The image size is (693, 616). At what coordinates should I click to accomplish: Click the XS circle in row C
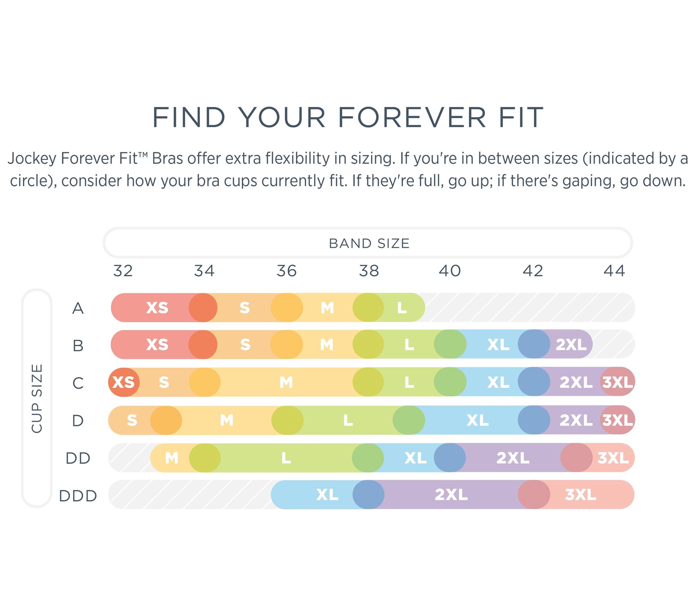tap(124, 382)
